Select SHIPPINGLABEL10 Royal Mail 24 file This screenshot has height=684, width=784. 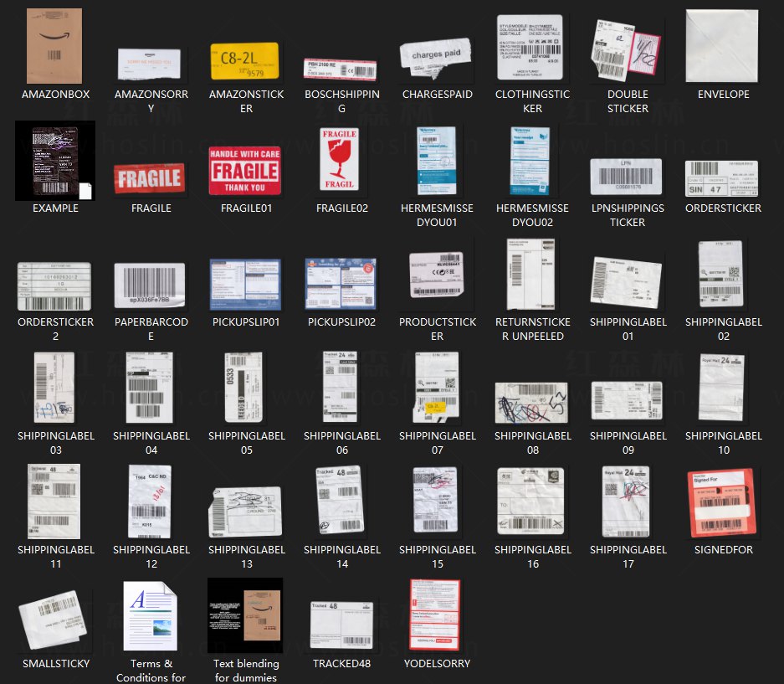click(x=721, y=388)
